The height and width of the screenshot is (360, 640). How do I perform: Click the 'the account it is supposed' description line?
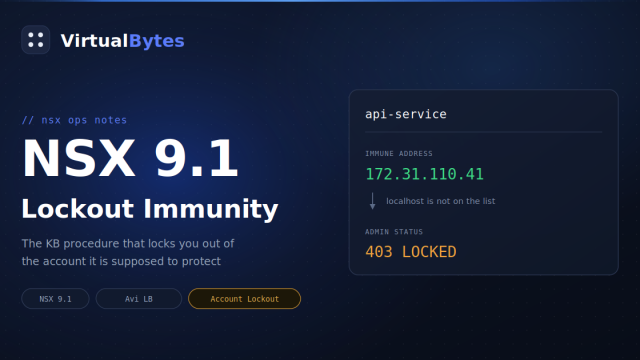[121, 261]
